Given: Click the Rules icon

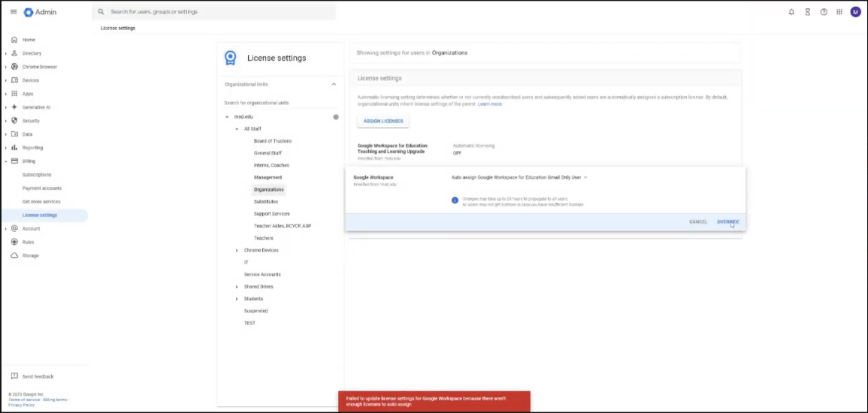Looking at the screenshot, I should tap(14, 242).
